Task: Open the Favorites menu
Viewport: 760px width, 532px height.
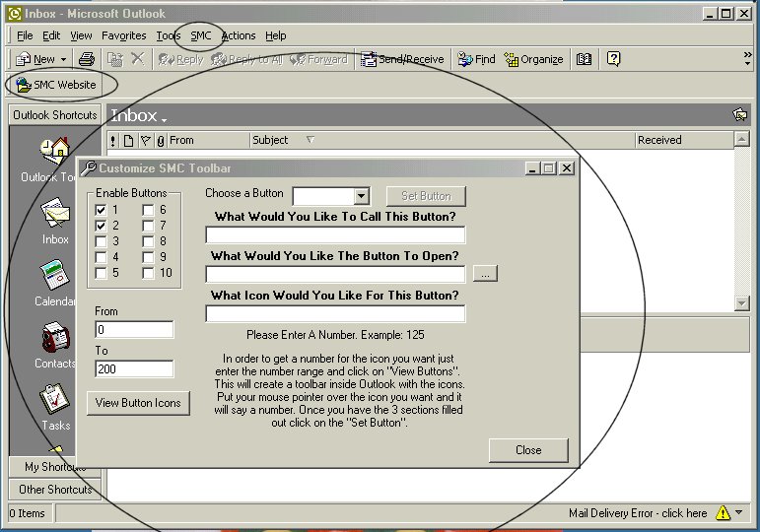Action: coord(123,35)
